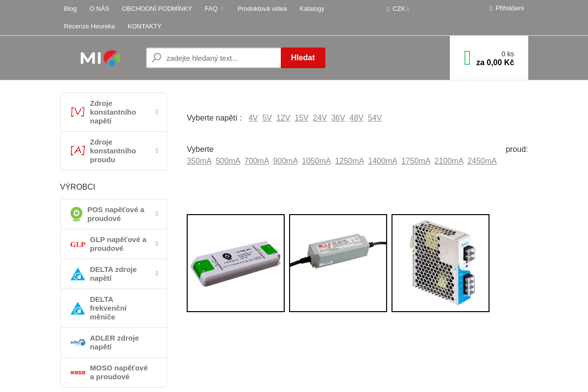Expand Zdroje konstantního proudu category
The height and width of the screenshot is (392, 588).
[x=157, y=151]
